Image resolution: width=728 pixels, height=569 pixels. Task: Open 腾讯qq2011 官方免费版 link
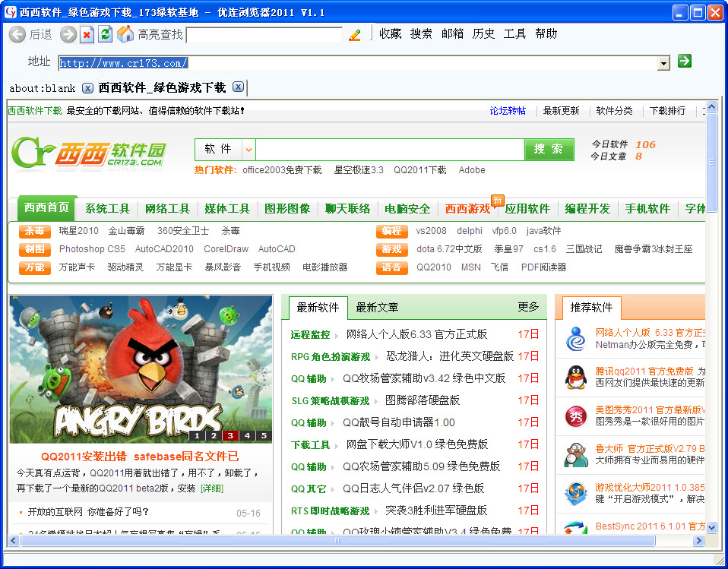point(644,371)
